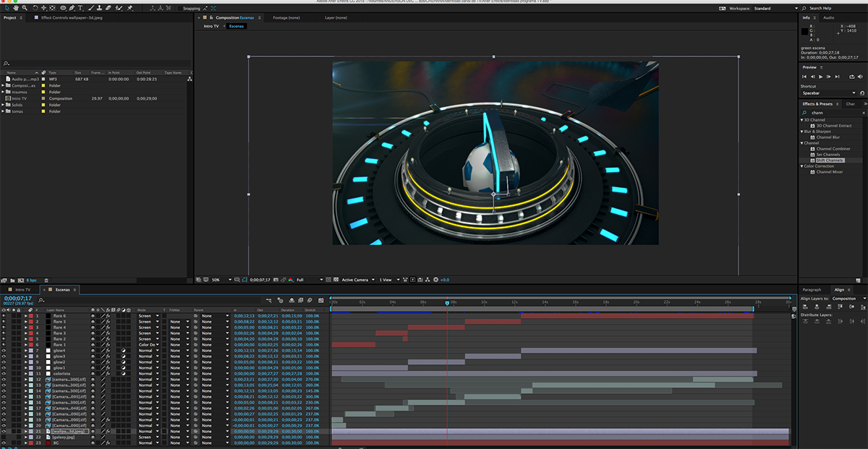
Task: Open Effect Controls wallpaper-3d.jpeg tab
Action: [x=72, y=17]
